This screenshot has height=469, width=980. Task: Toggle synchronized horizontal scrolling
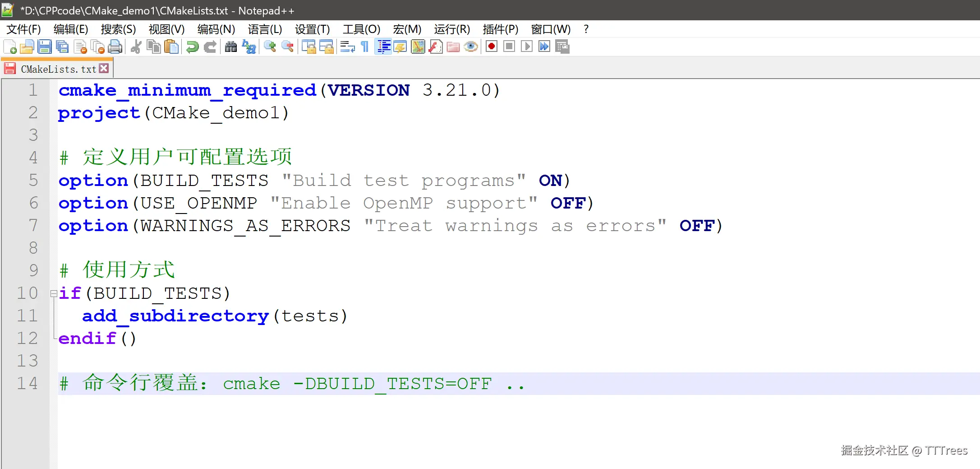pos(326,46)
